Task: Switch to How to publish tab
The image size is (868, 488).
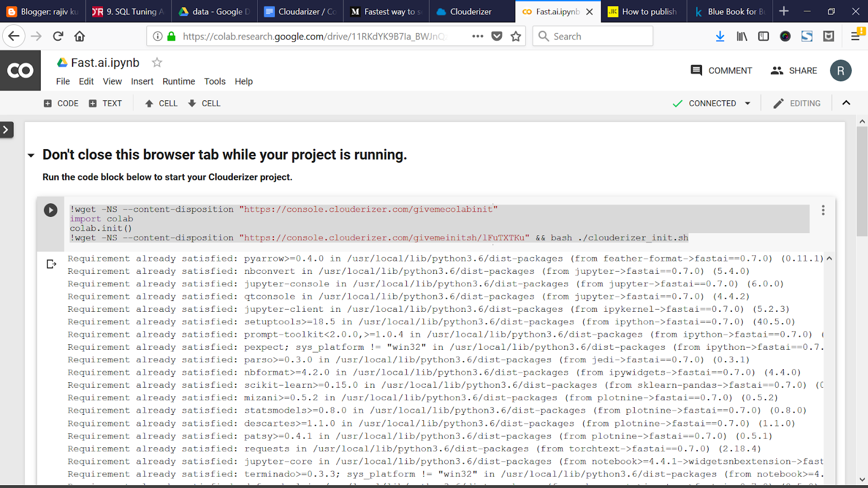Action: (643, 11)
